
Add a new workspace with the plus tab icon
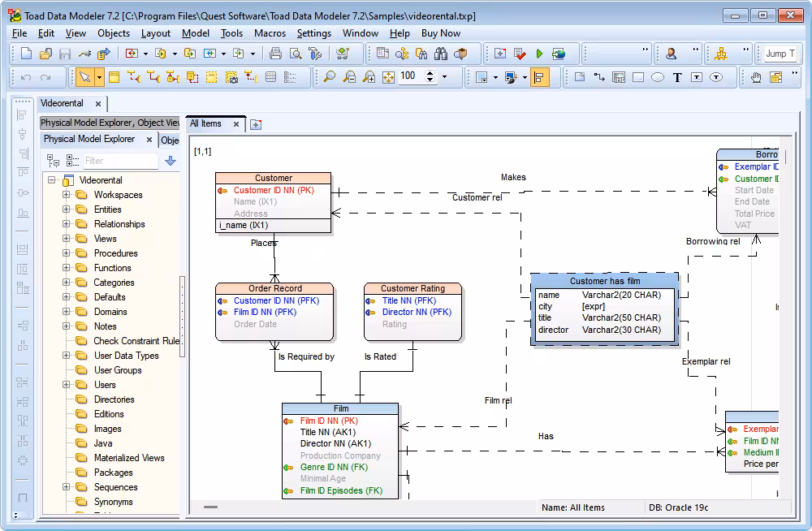[256, 124]
